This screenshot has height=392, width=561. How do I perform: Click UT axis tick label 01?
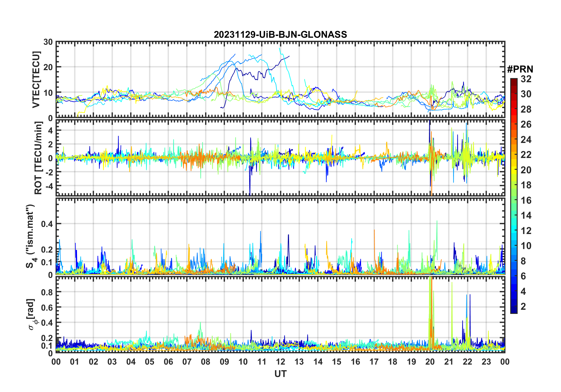75,362
